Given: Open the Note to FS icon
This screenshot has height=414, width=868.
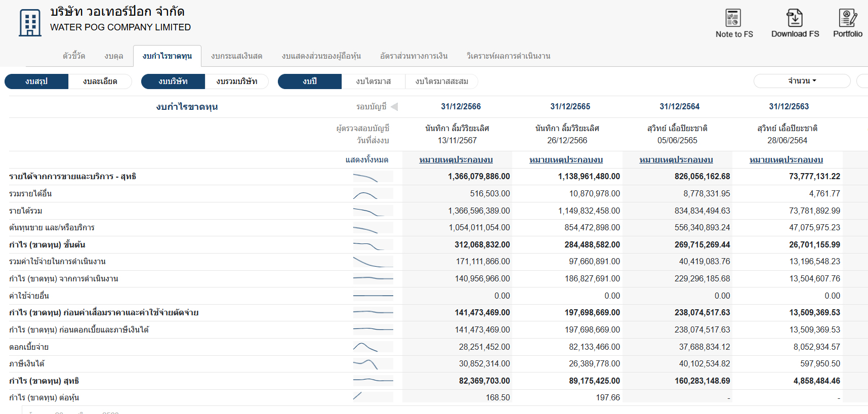Looking at the screenshot, I should click(733, 19).
